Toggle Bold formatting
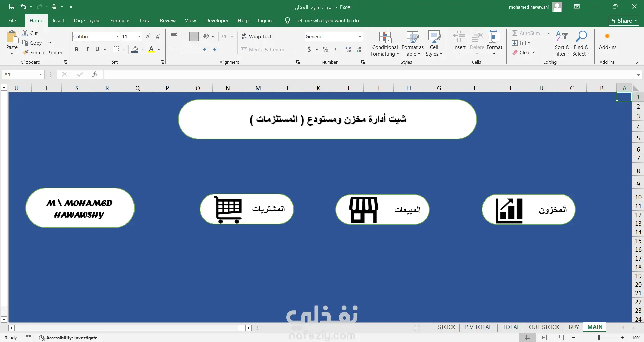The width and height of the screenshot is (644, 342). (x=77, y=49)
